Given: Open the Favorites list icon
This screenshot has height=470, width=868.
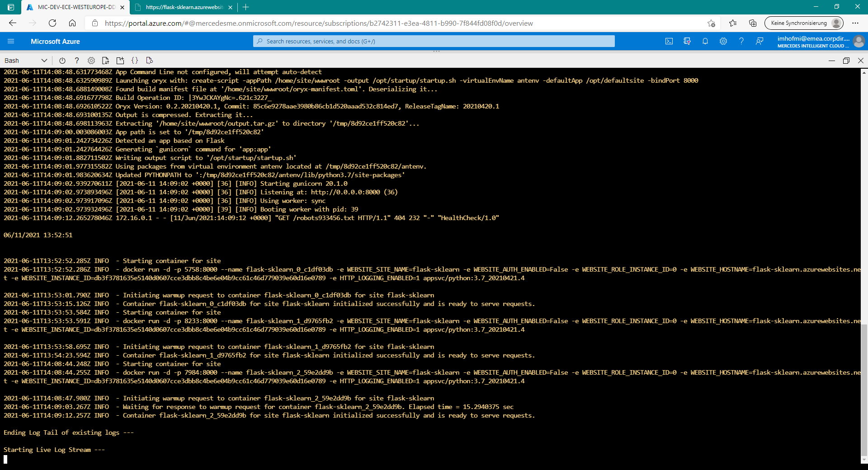Looking at the screenshot, I should [x=733, y=23].
